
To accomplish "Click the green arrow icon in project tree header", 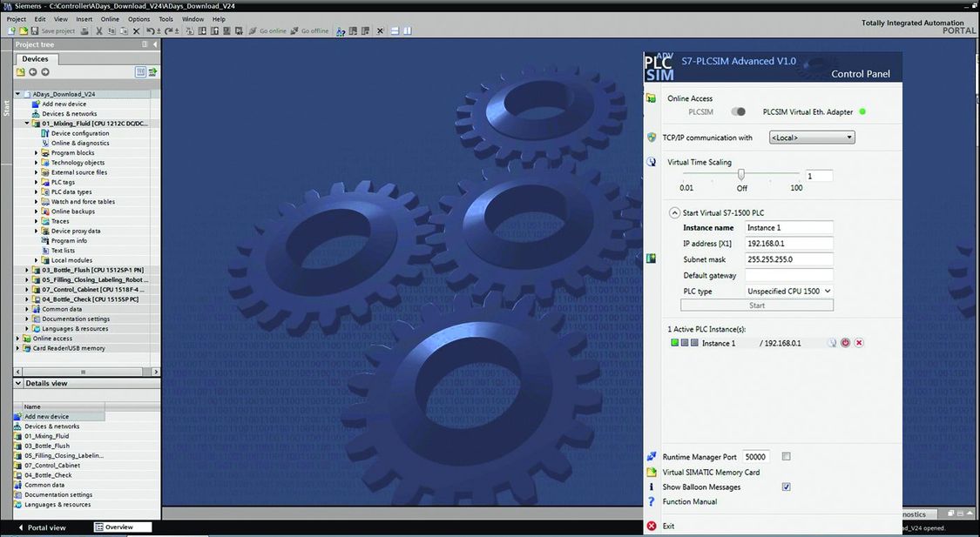I will coord(152,72).
